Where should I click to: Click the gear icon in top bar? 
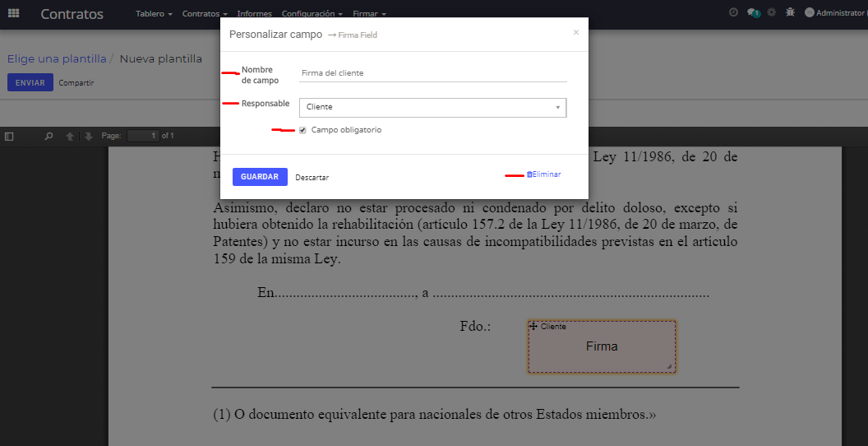[772, 12]
